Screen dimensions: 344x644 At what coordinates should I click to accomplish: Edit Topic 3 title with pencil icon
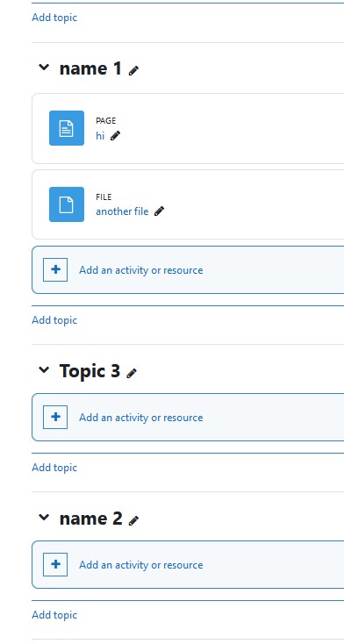pyautogui.click(x=132, y=374)
